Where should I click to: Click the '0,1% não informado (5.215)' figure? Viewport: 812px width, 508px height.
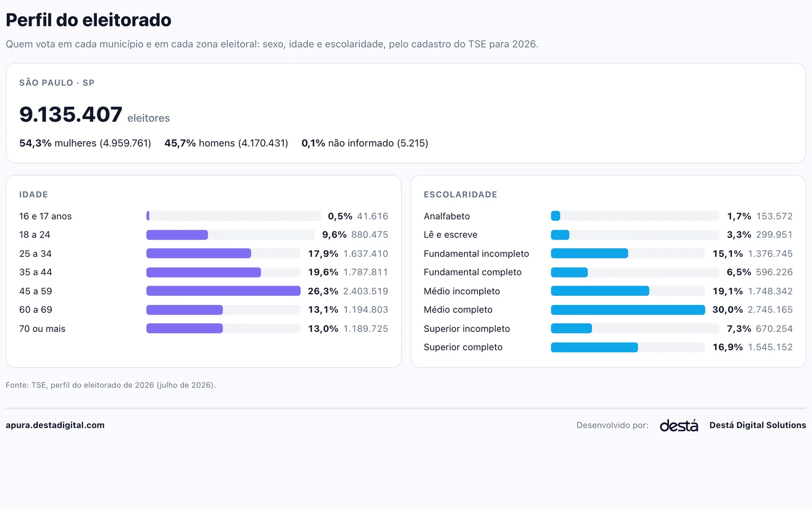(365, 143)
